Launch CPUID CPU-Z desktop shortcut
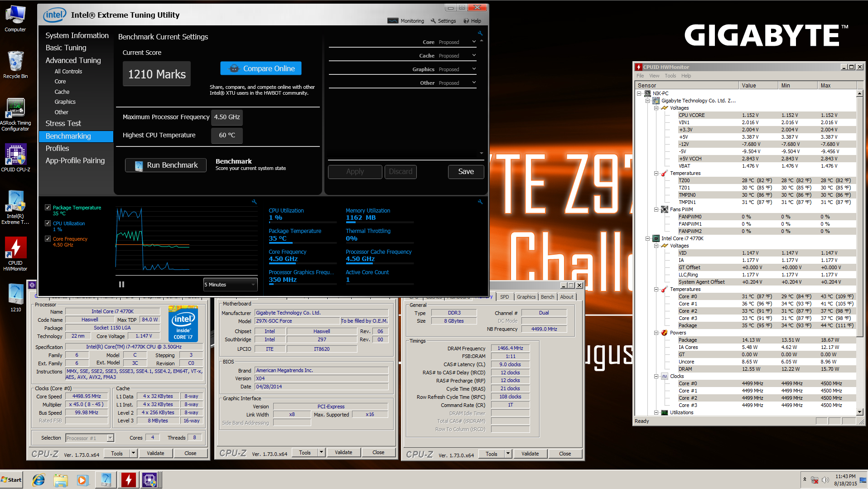This screenshot has width=868, height=489. (x=15, y=157)
